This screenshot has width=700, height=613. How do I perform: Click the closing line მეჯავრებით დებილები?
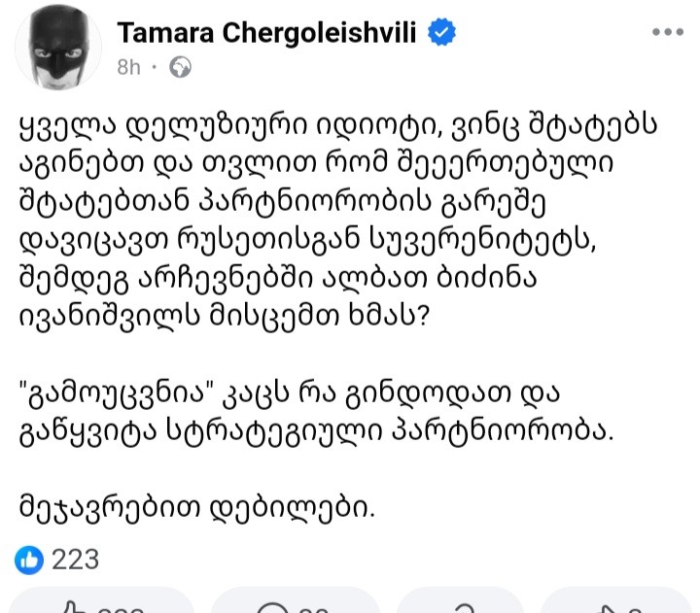[196, 509]
